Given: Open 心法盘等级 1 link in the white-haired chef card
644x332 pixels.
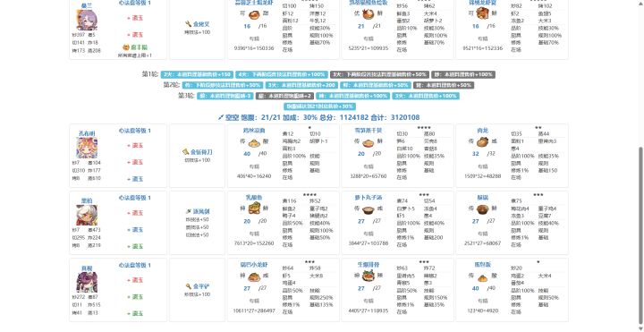Looking at the screenshot, I should point(135,198).
